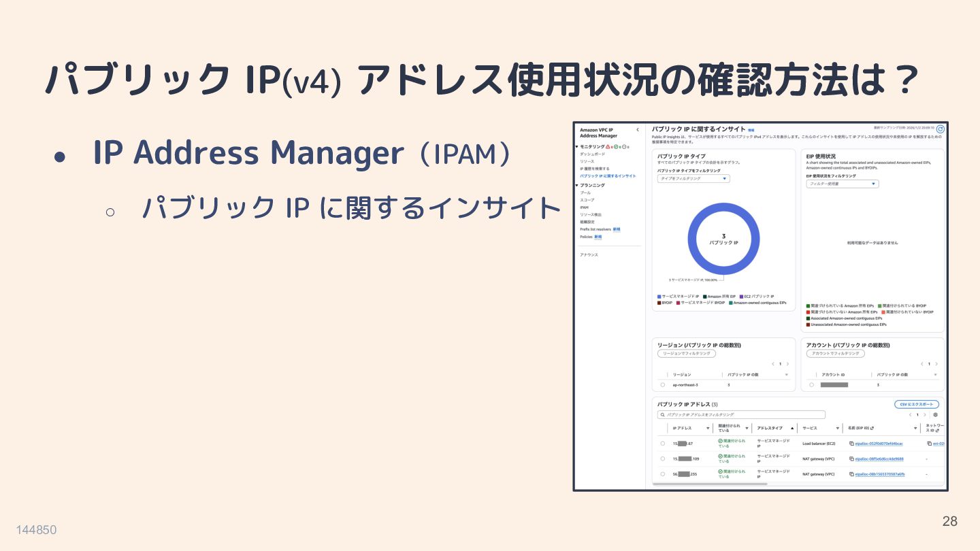Go to previous page of パブリック IP アドレス table
Viewport: 980px width, 551px height.
(x=910, y=414)
